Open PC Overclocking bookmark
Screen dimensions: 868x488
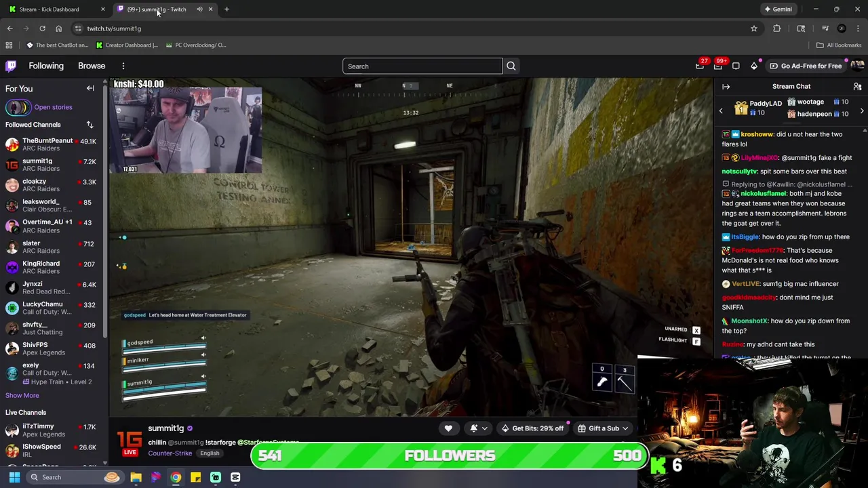195,45
